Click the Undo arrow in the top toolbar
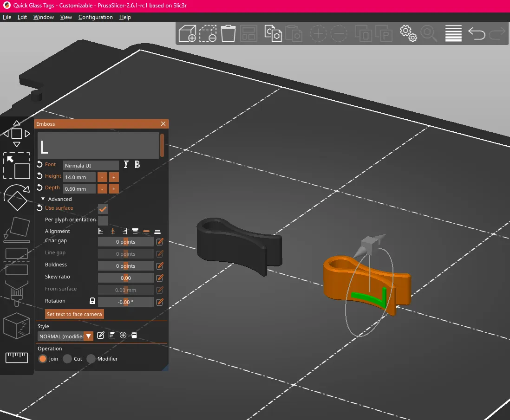 (476, 33)
